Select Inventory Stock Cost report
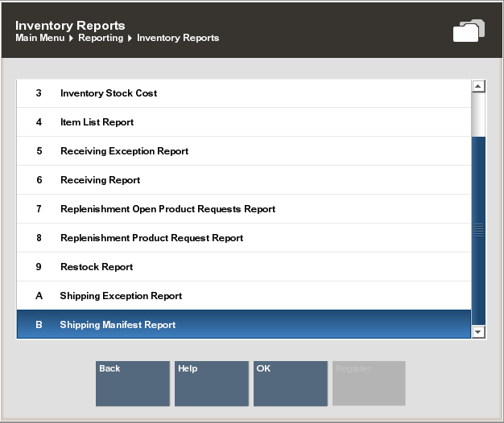 pos(244,93)
